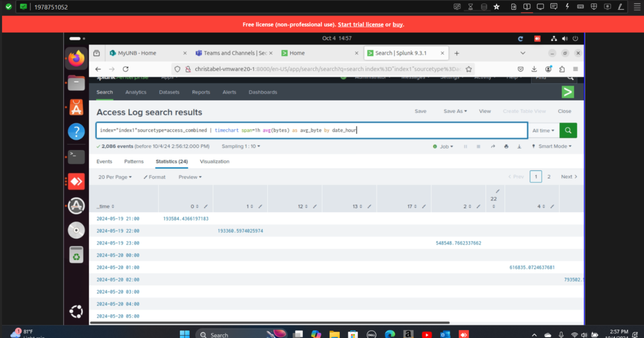Viewport: 644px width, 338px height.
Task: Switch to the Visualization tab
Action: (214, 162)
